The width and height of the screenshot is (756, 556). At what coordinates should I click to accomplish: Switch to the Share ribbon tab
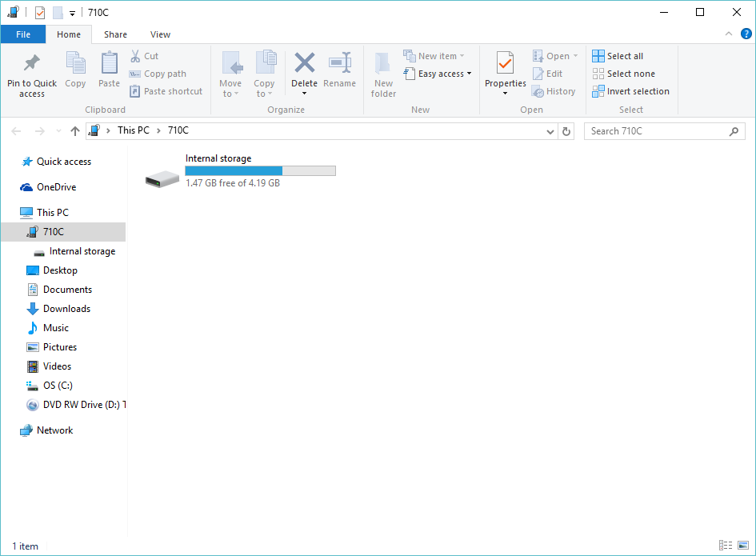[x=115, y=34]
